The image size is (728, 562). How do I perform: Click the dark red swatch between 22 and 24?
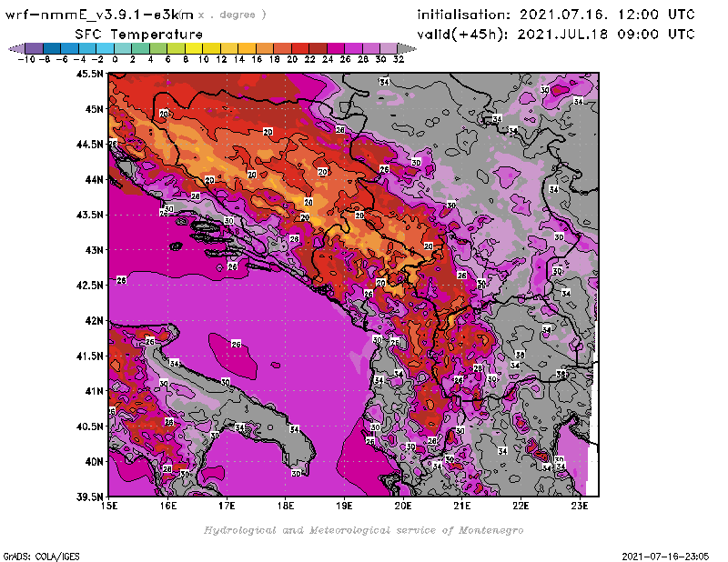pyautogui.click(x=318, y=49)
